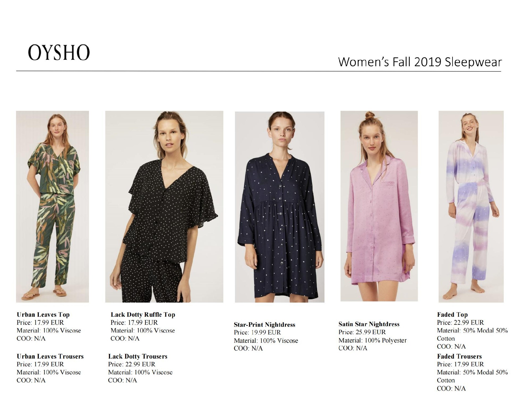The width and height of the screenshot is (532, 399).
Task: Click the Urban Leaves Trousers heading
Action: pos(50,356)
